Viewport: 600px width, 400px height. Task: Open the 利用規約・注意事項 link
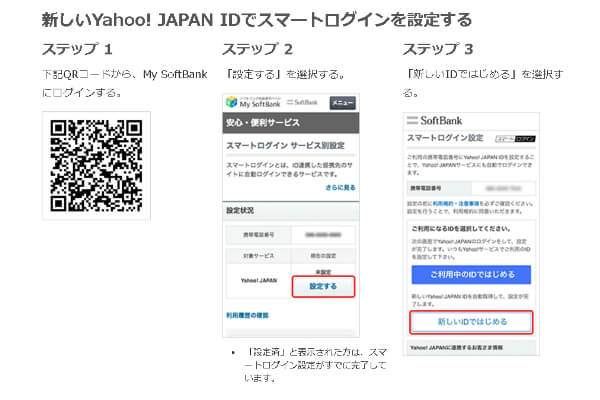point(455,204)
